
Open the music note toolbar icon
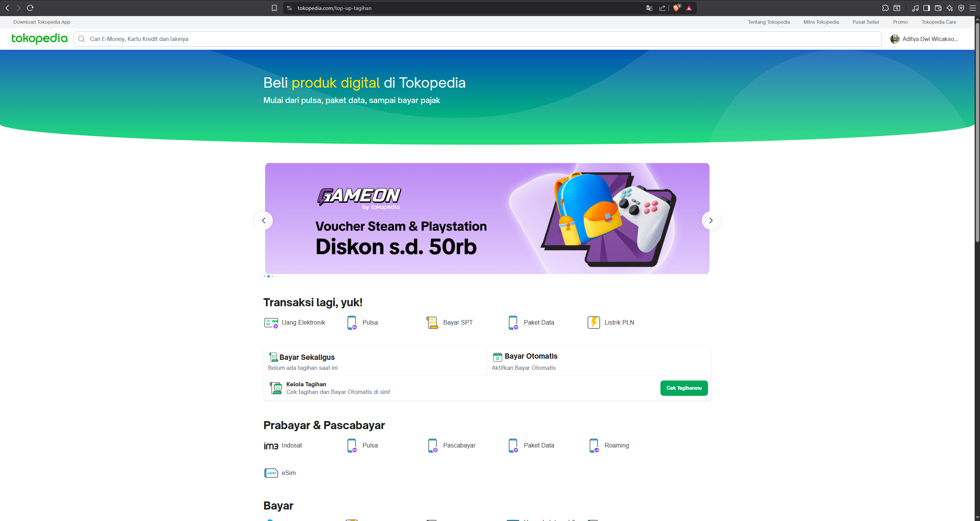(915, 8)
